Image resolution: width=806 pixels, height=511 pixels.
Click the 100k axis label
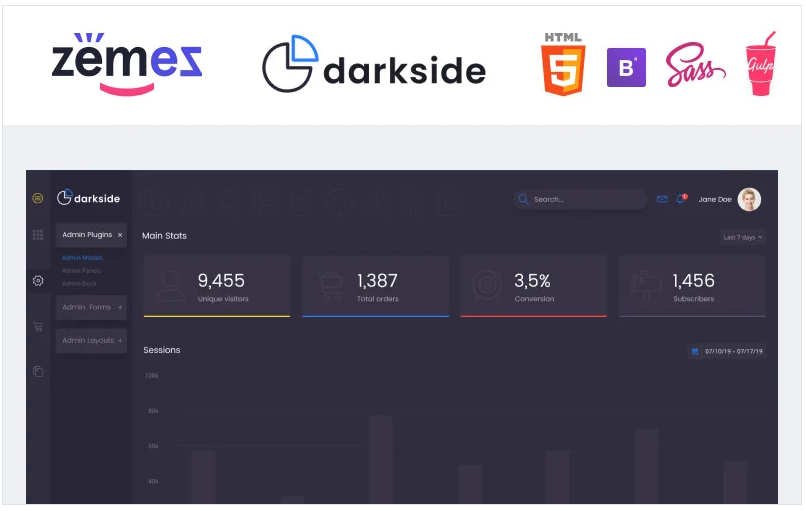click(152, 376)
